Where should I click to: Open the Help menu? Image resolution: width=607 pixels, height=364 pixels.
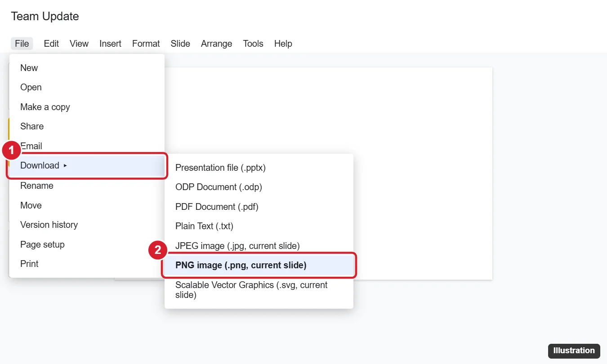coord(283,44)
